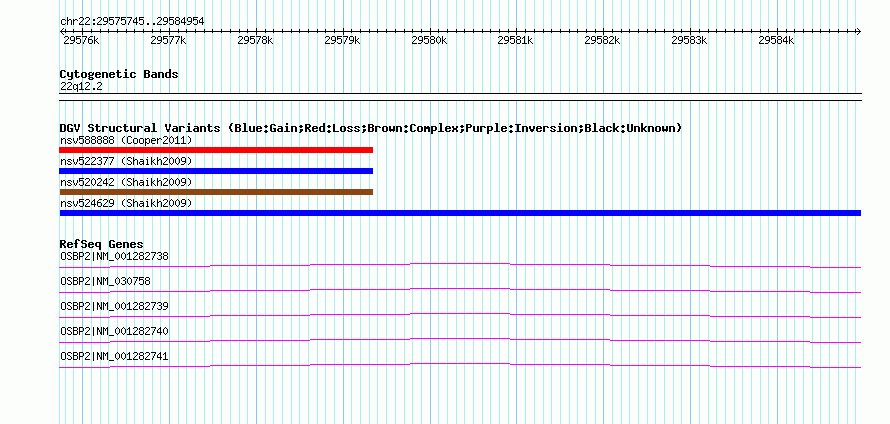Select the brown nsv520242 complex bar
The height and width of the screenshot is (424, 890).
point(216,192)
